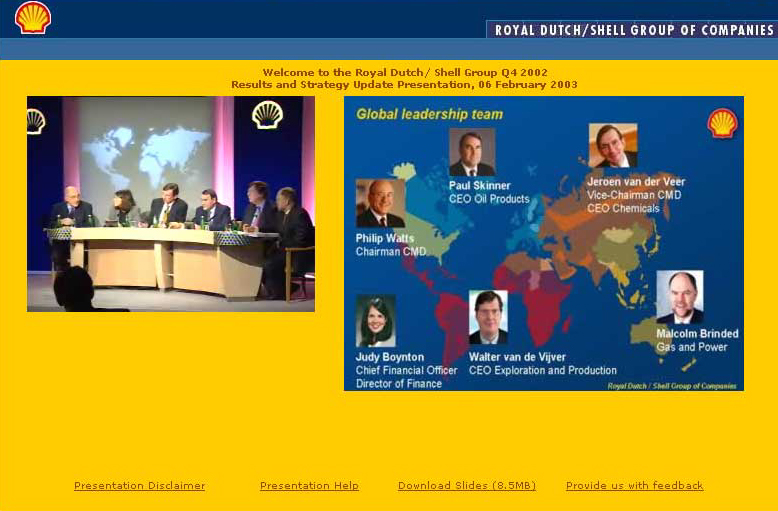778x511 pixels.
Task: Click the 'Judy Boynton' name text
Action: coord(390,357)
